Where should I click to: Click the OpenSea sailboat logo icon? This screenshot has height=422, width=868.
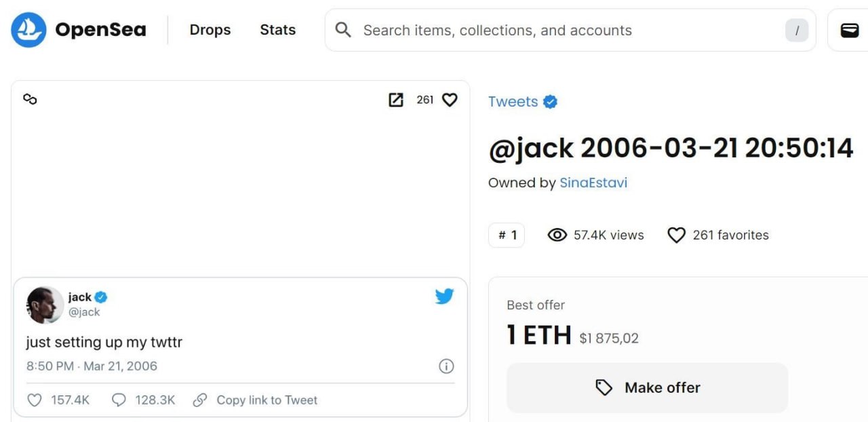[28, 30]
